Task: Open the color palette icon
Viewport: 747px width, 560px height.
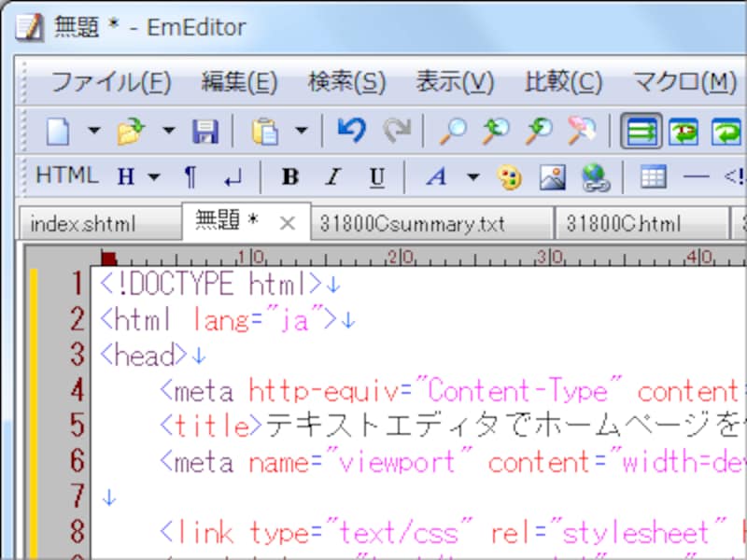Action: click(x=509, y=178)
